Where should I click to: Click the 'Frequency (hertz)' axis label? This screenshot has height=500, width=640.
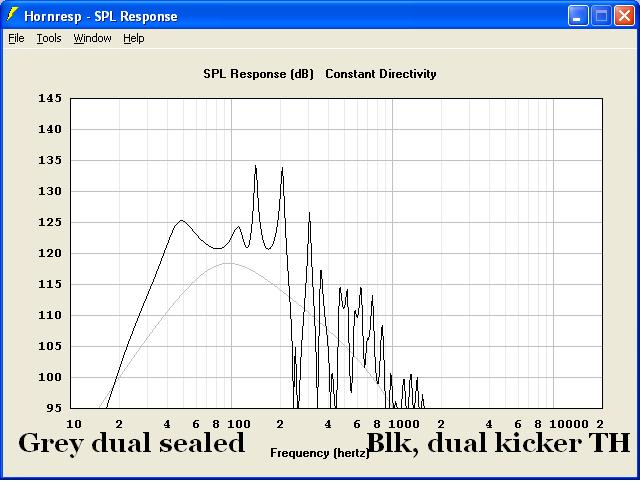click(320, 453)
